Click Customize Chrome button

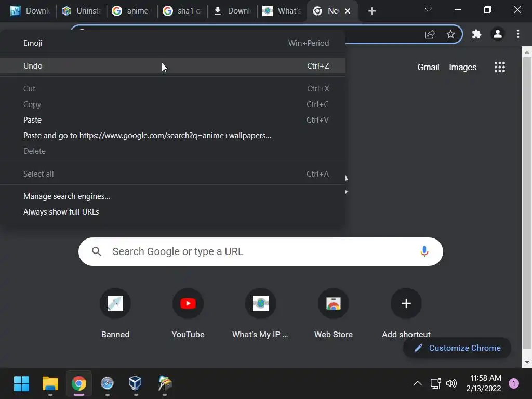pos(457,348)
